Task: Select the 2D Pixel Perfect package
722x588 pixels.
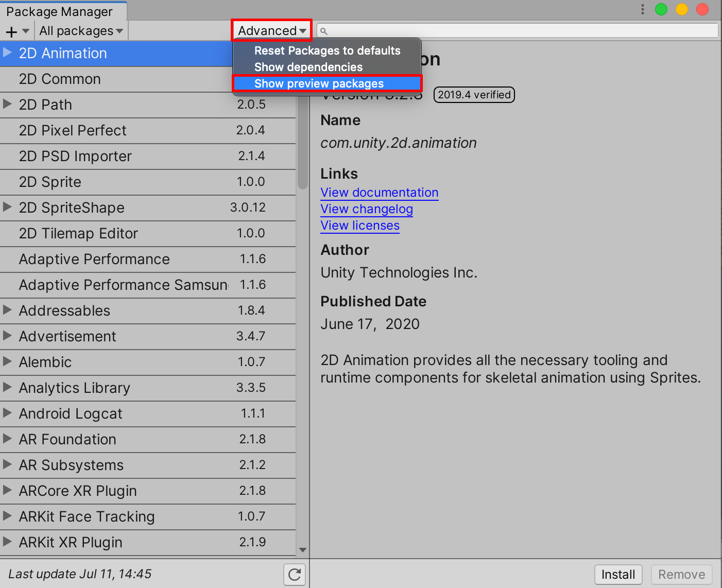Action: 73,130
